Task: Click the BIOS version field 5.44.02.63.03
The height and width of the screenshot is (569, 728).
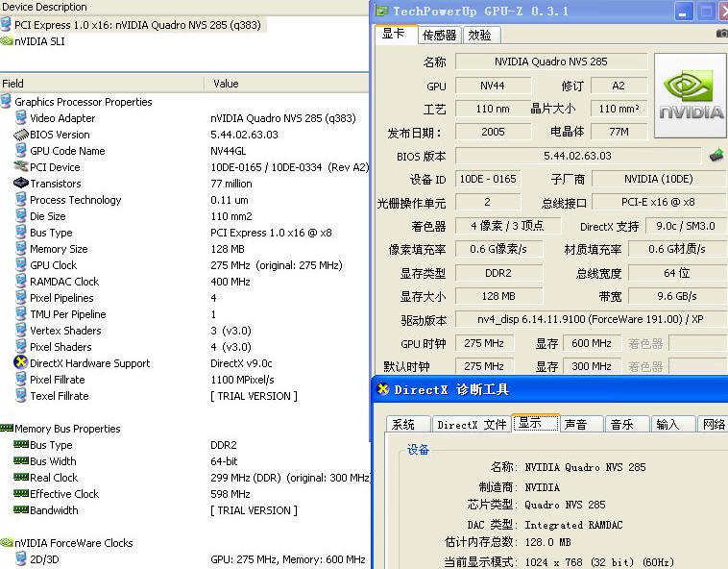Action: click(x=577, y=156)
